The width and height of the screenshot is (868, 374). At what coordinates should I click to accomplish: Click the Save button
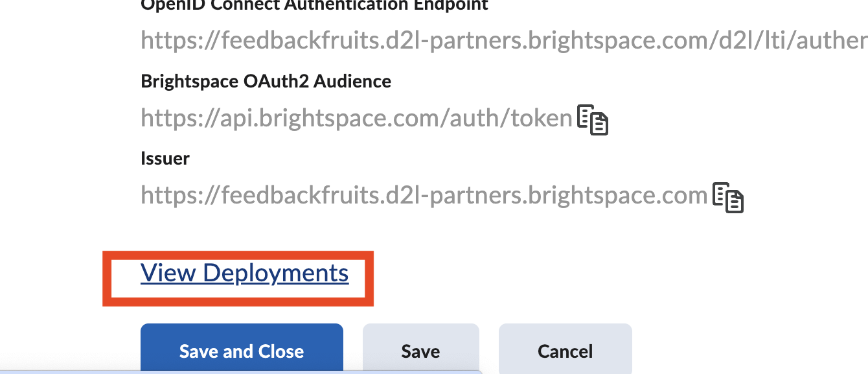pos(420,351)
